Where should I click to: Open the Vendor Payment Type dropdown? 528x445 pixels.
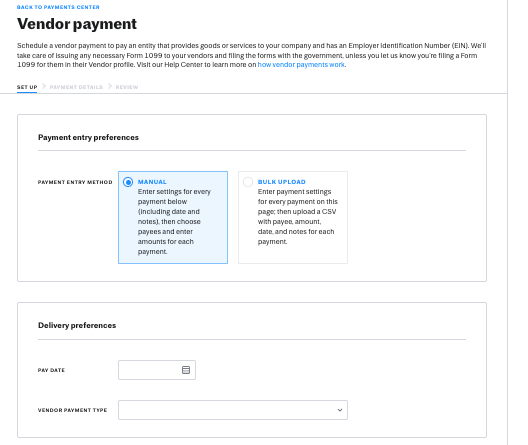click(233, 410)
